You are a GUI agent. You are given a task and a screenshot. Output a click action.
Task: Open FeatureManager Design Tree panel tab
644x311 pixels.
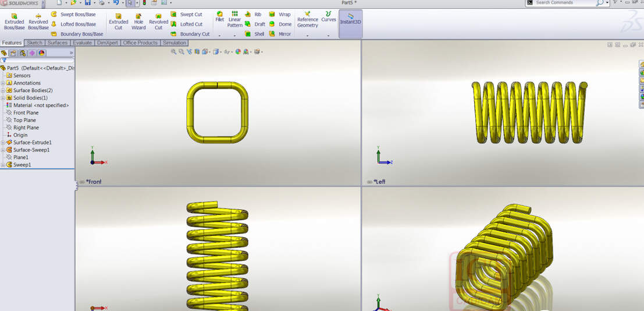(x=4, y=53)
